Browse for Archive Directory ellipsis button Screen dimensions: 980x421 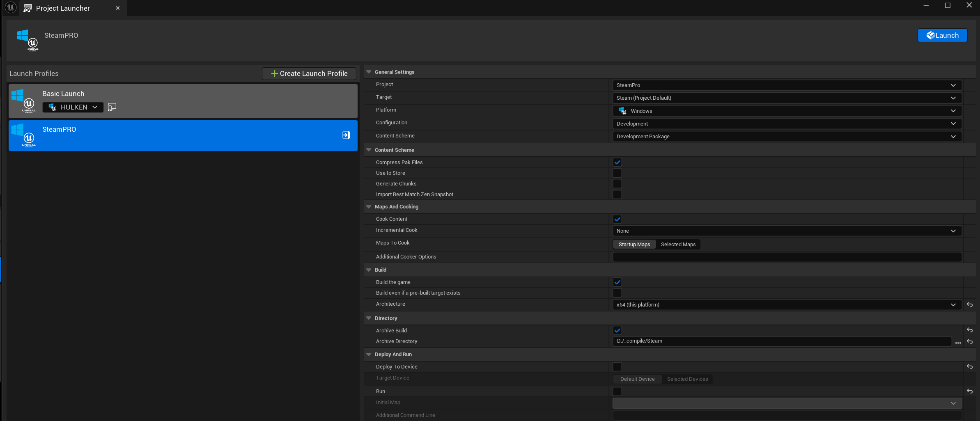(x=958, y=343)
